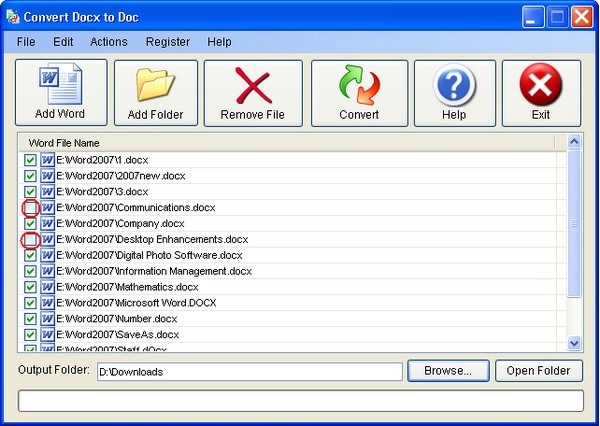Click the Open Folder button
Screen dimensions: 600x426
[538, 371]
